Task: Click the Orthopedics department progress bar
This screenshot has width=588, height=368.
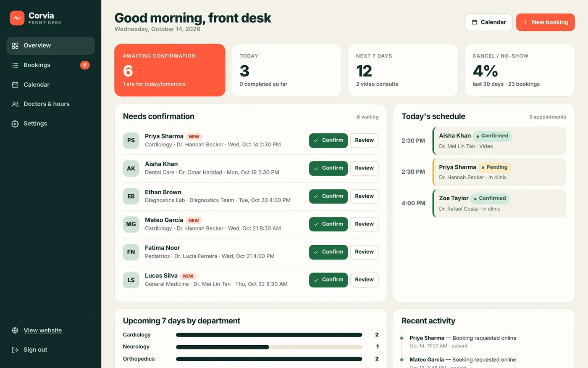Action: (x=269, y=359)
